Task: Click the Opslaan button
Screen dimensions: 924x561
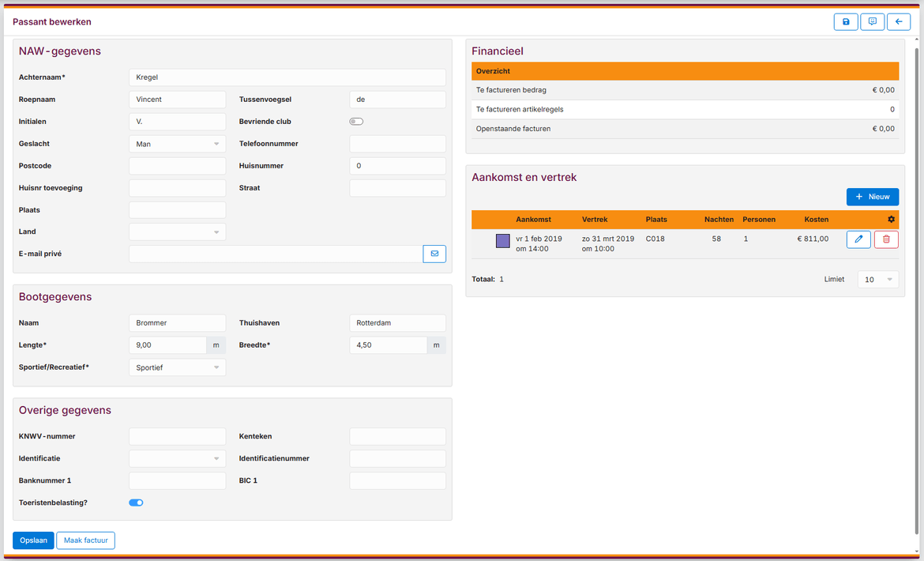Action: [33, 540]
